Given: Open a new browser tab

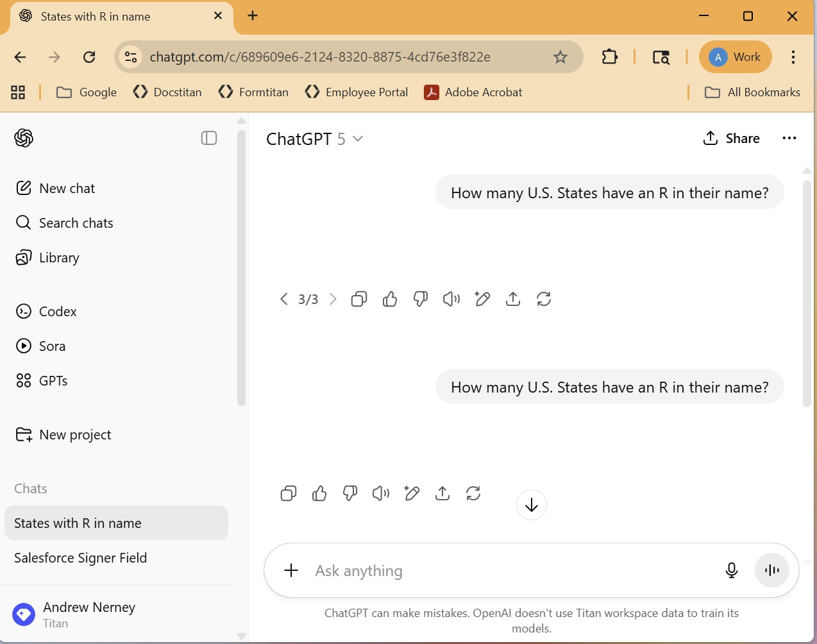Looking at the screenshot, I should coord(253,16).
